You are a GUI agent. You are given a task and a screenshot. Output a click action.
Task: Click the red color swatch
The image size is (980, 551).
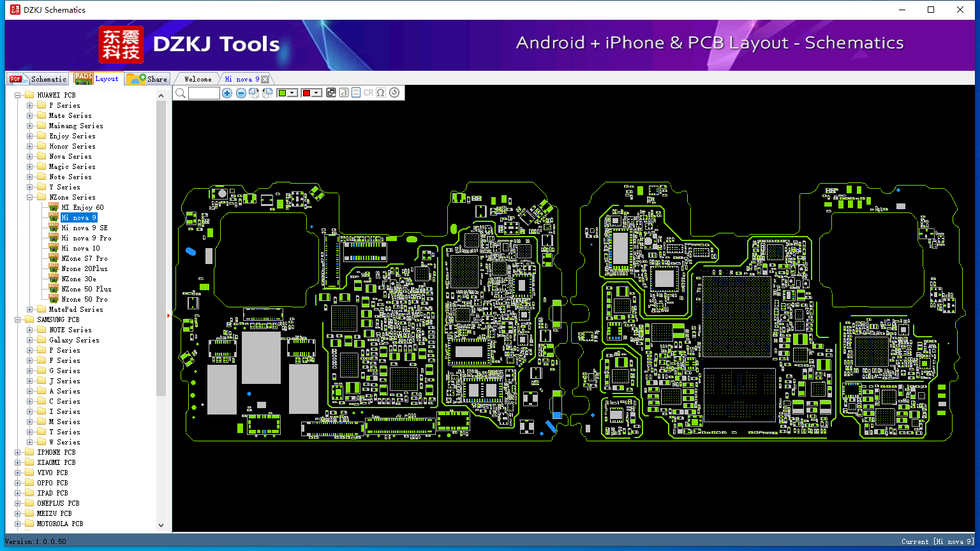[x=306, y=93]
